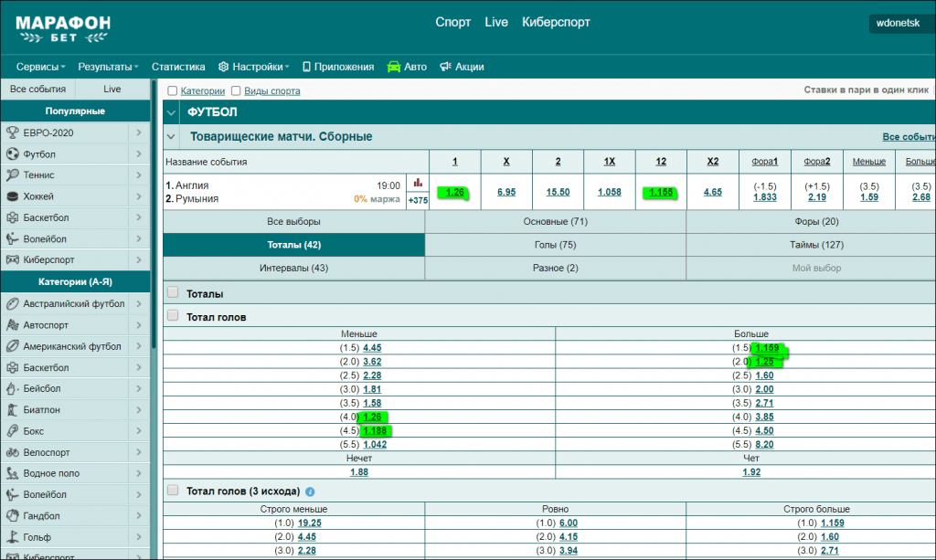Click the info icon beside Тотал голов (3 исхода)

[x=311, y=491]
